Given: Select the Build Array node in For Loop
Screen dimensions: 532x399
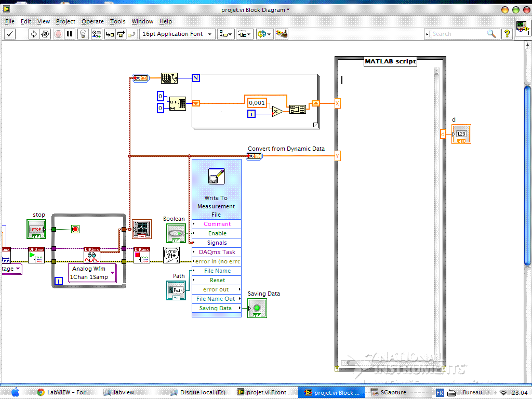Looking at the screenshot, I should pyautogui.click(x=298, y=109).
